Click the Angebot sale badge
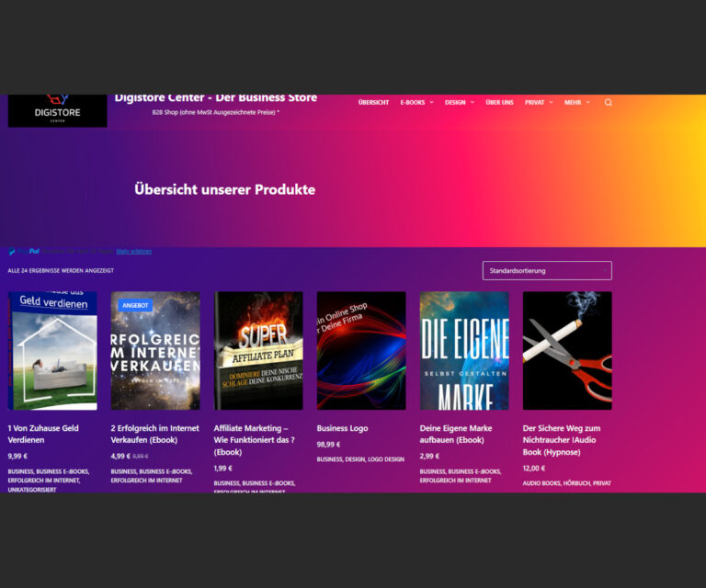 (x=135, y=305)
